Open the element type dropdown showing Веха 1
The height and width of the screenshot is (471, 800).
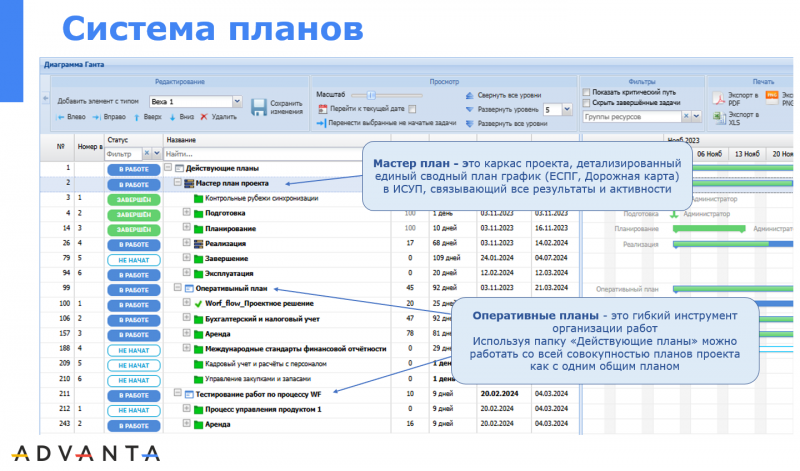(237, 101)
